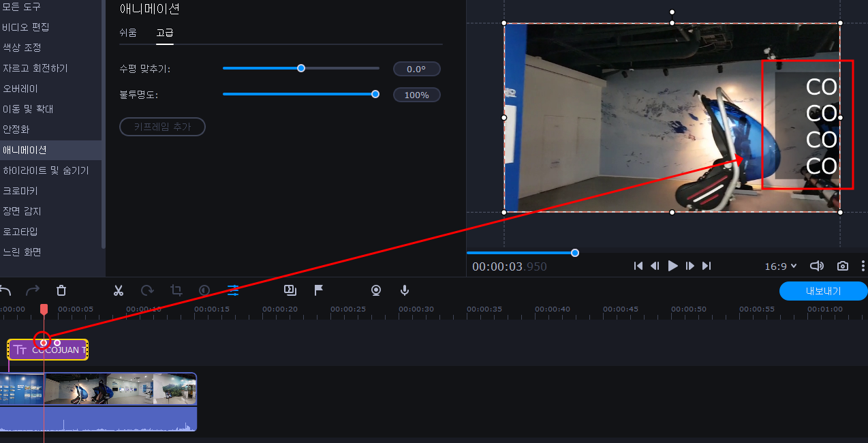Click the 00:00:45 mark on timeline ruler
The width and height of the screenshot is (868, 443).
click(621, 309)
